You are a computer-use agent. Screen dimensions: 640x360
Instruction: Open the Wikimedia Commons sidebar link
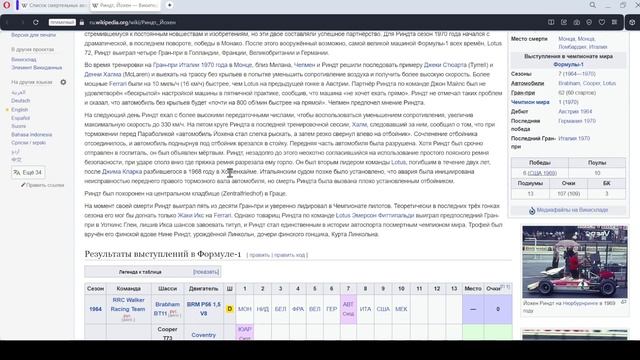coord(24,60)
